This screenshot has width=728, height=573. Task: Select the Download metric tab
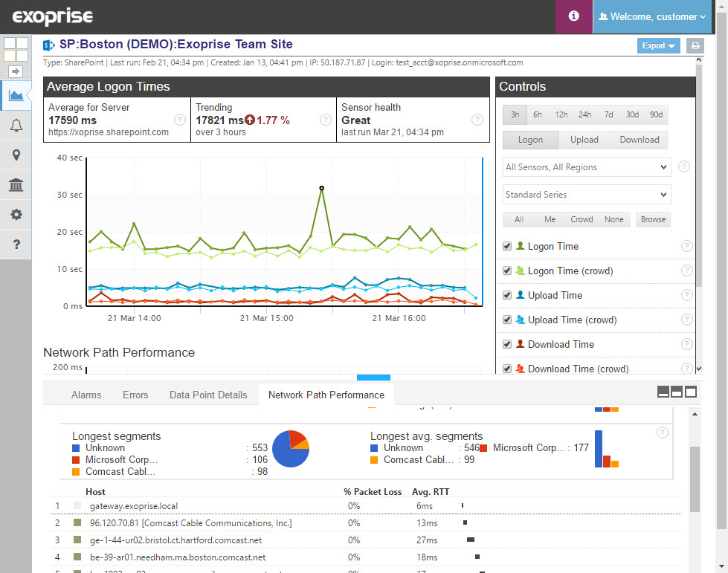(x=640, y=140)
